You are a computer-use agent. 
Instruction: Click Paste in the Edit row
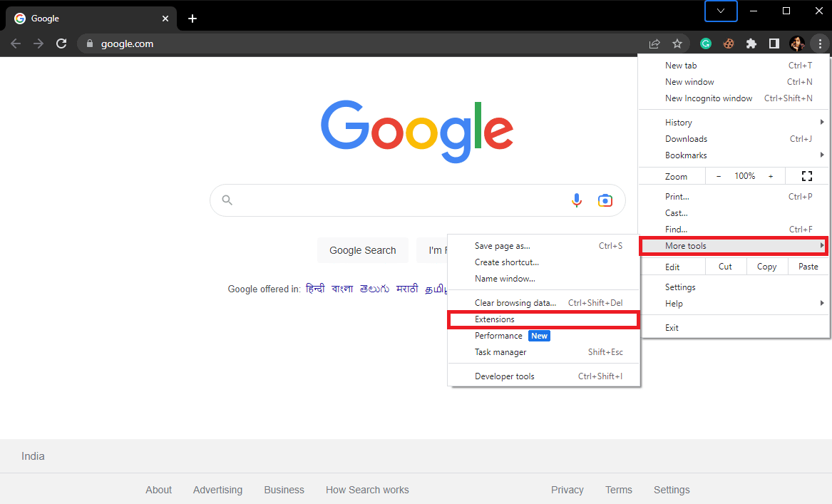click(x=808, y=267)
